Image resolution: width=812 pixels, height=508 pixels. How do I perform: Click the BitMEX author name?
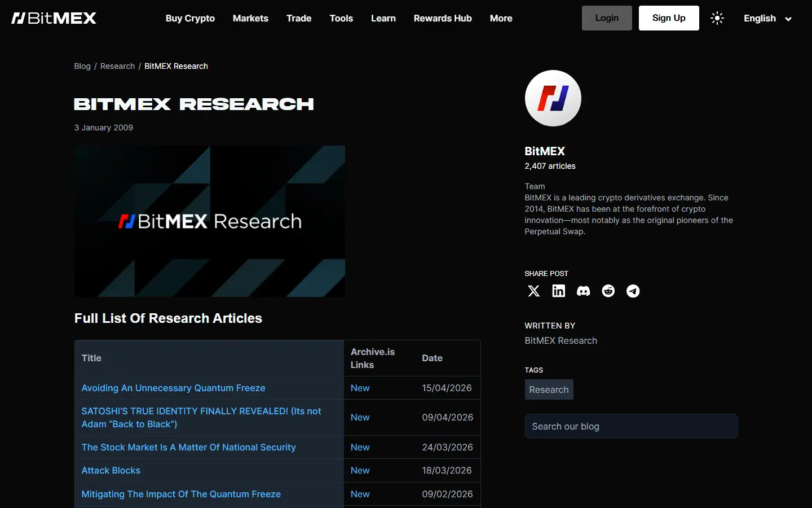[x=545, y=151]
